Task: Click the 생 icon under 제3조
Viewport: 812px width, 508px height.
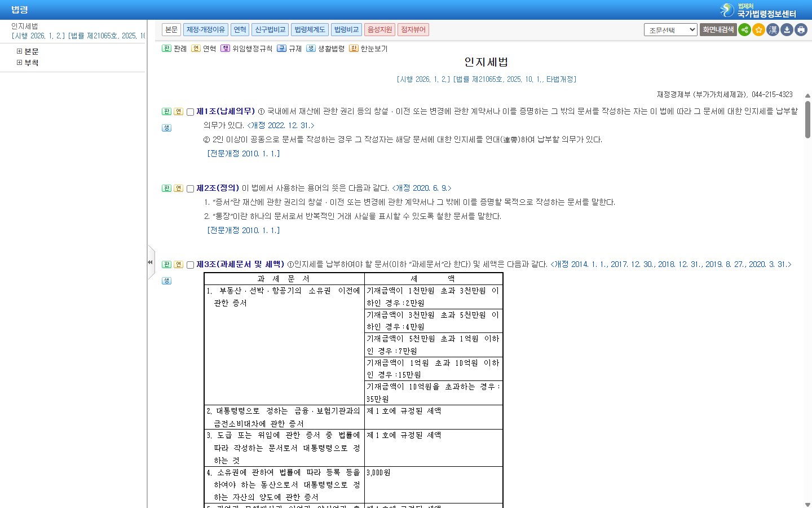Action: 166,281
